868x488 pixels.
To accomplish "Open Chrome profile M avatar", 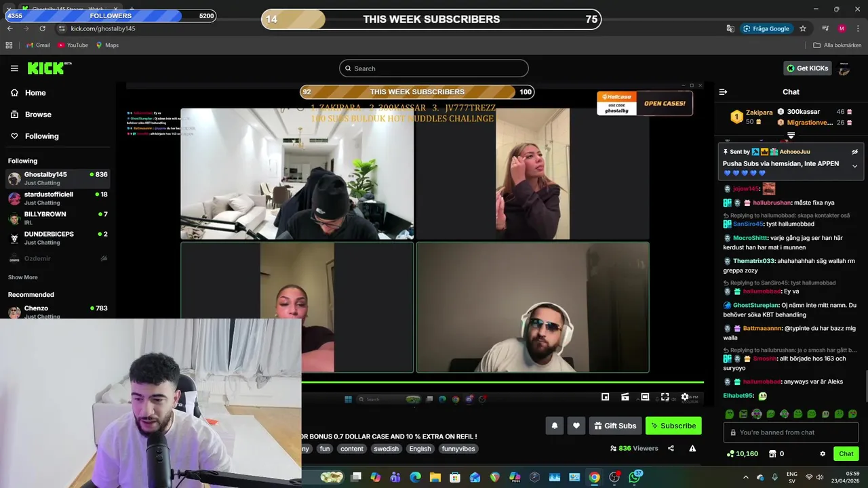I will tap(842, 28).
